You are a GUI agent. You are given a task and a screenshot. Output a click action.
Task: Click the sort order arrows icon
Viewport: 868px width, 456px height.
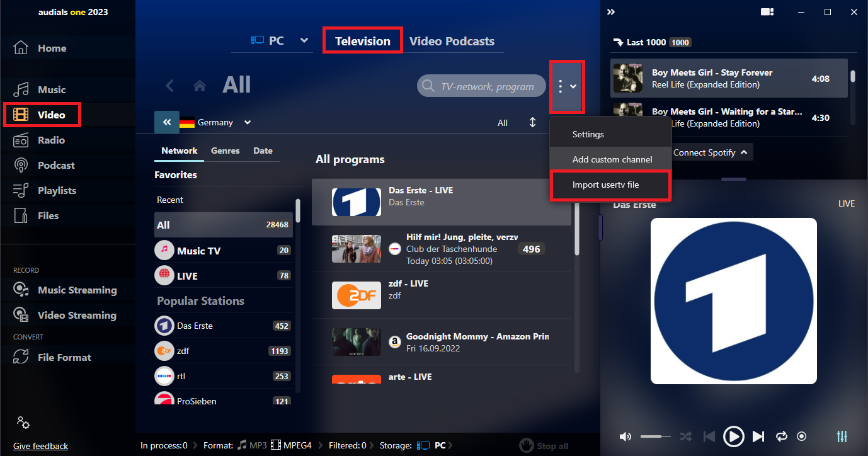point(532,122)
